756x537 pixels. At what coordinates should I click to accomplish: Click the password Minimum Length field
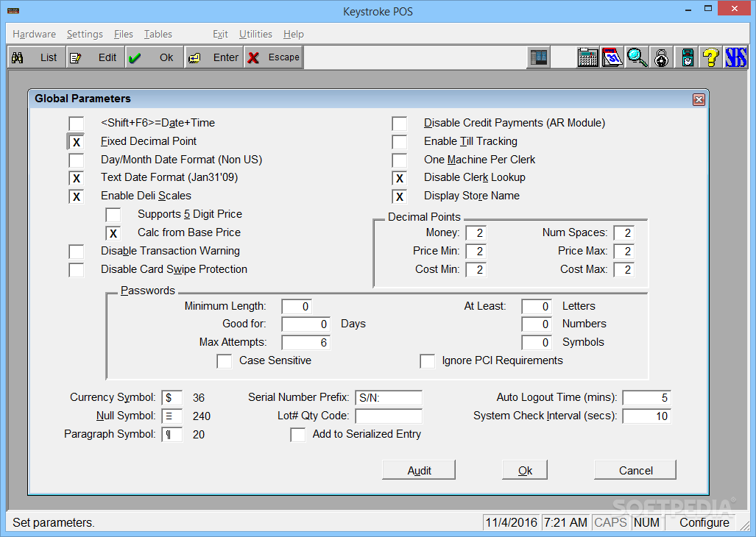[297, 307]
